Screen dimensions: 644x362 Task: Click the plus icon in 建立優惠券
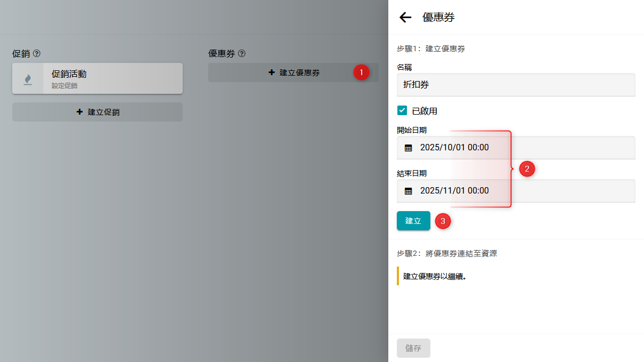272,73
